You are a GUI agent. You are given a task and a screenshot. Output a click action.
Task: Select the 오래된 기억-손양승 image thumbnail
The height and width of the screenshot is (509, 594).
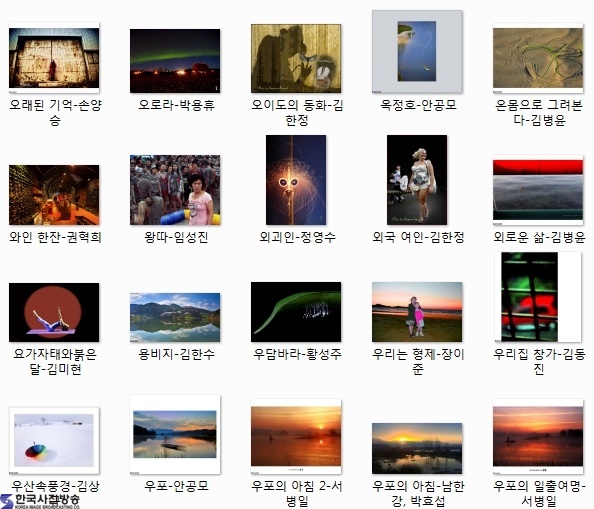pyautogui.click(x=54, y=58)
